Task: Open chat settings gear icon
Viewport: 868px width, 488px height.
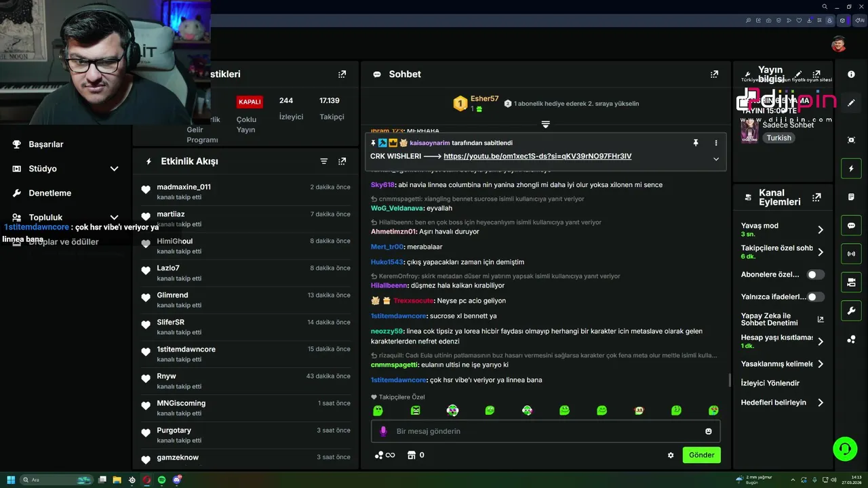Action: pos(671,455)
